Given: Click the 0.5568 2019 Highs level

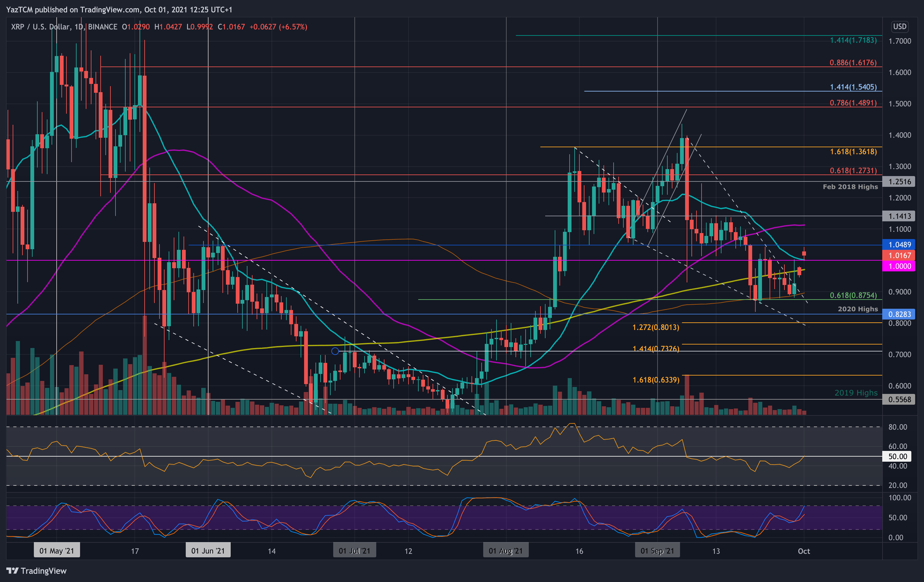Looking at the screenshot, I should pyautogui.click(x=900, y=399).
